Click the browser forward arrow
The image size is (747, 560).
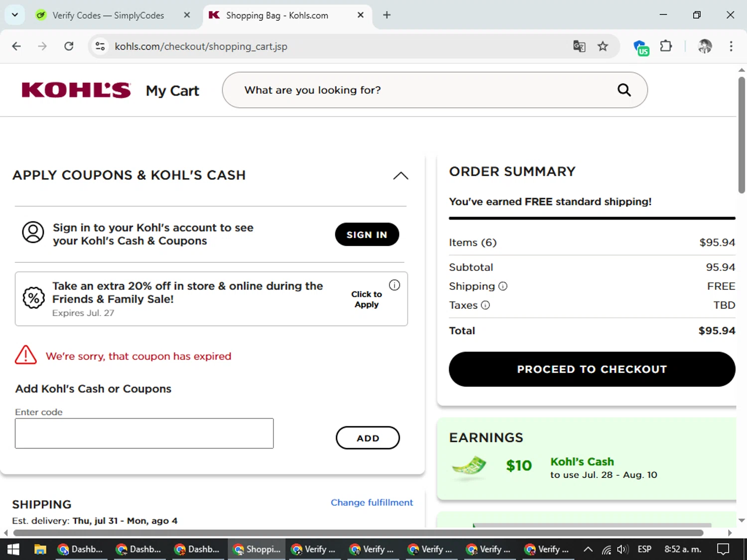tap(42, 46)
